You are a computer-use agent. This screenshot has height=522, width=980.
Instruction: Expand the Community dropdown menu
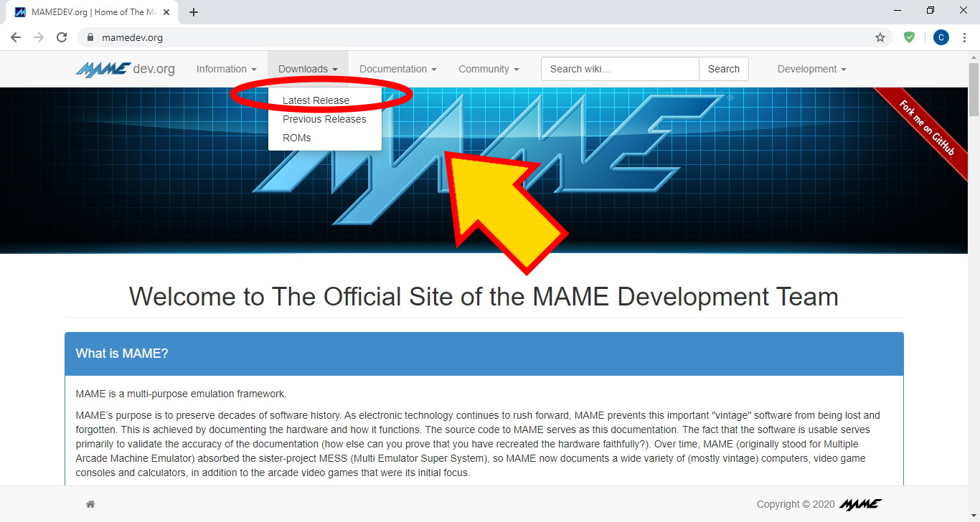[x=489, y=69]
